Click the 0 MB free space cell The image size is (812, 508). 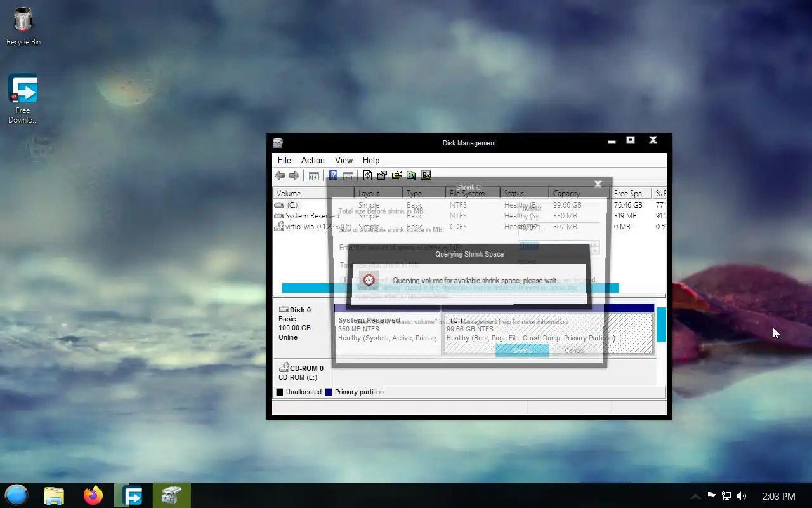622,226
